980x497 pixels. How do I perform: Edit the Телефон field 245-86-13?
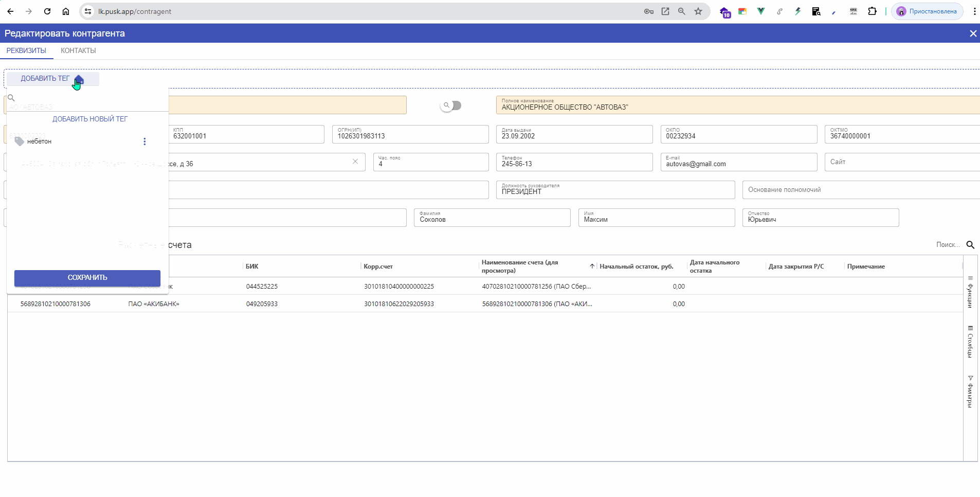574,162
